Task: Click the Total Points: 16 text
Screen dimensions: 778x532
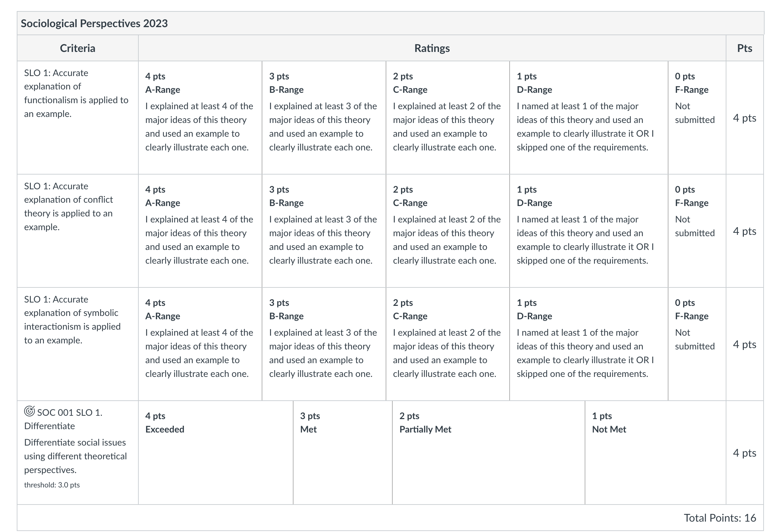Action: (720, 518)
